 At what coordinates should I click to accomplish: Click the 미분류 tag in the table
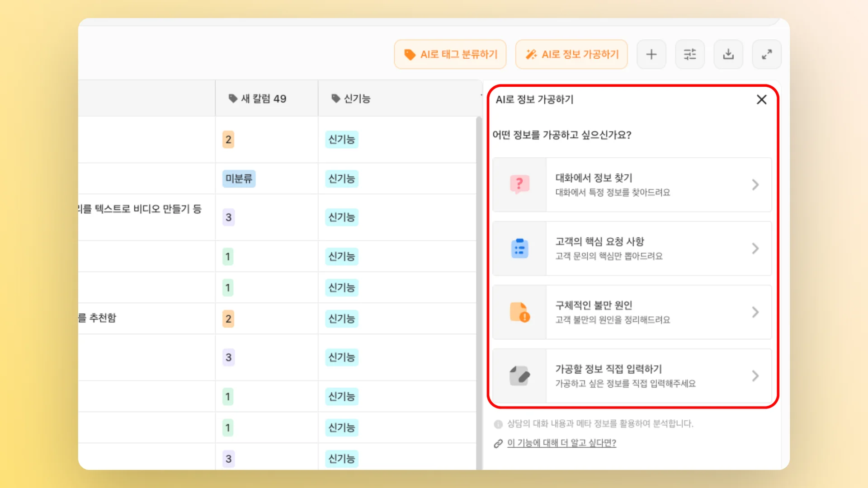pyautogui.click(x=239, y=178)
